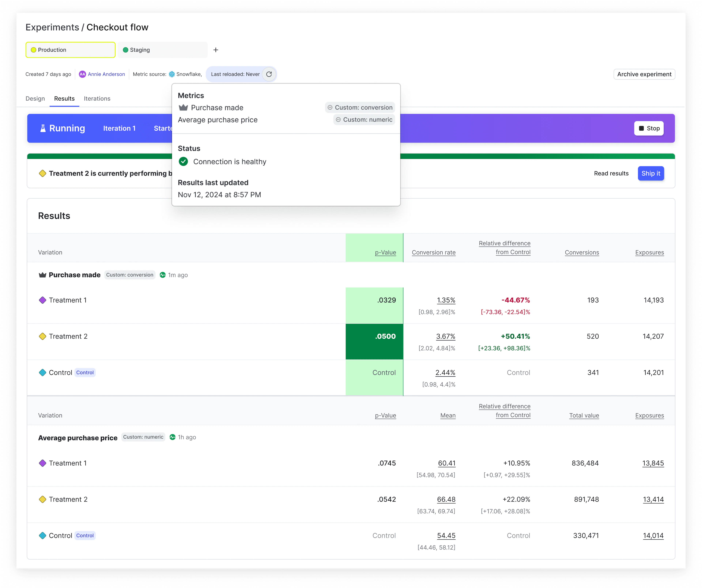Click the blue diamond beside Control
Screen dimensions: 702x588
coord(42,372)
